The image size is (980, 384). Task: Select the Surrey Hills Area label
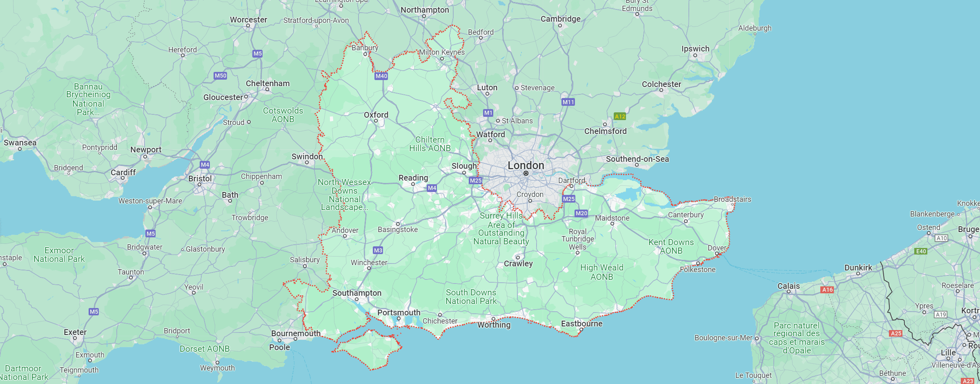tap(501, 228)
